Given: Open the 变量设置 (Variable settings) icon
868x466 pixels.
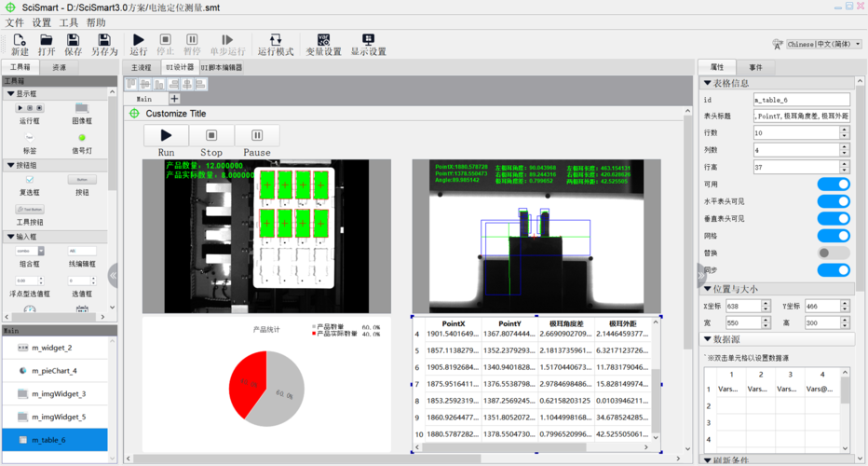Looking at the screenshot, I should 324,40.
